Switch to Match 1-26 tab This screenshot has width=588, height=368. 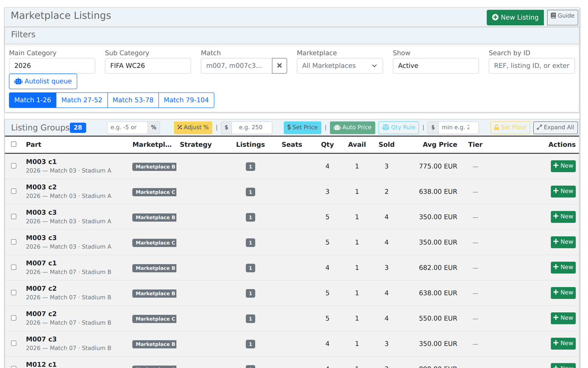pos(33,100)
